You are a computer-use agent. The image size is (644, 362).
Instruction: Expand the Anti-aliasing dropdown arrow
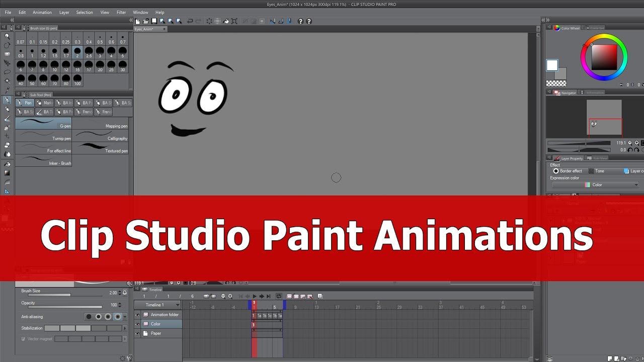click(x=125, y=317)
